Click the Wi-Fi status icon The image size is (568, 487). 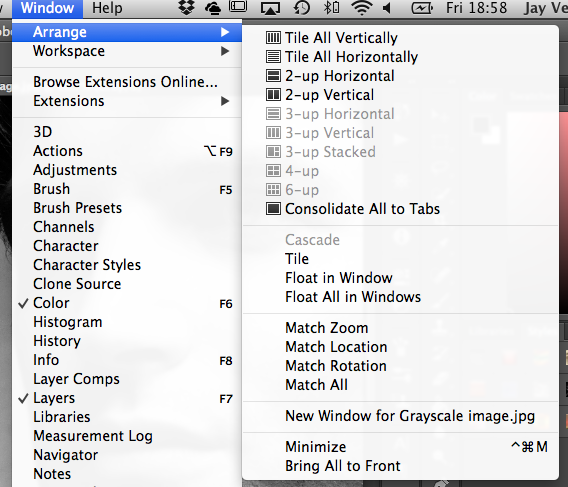[x=362, y=8]
